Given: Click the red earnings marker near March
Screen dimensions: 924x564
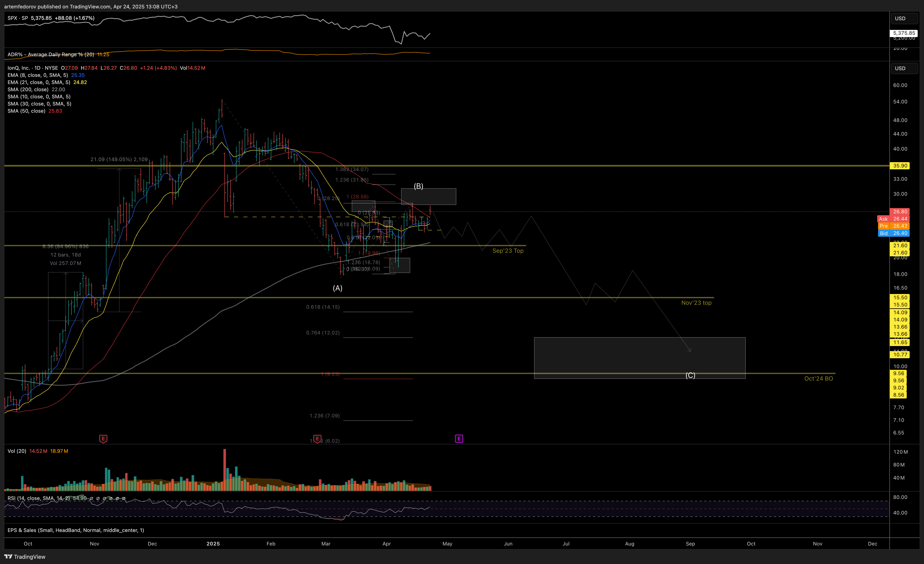Looking at the screenshot, I should click(317, 438).
